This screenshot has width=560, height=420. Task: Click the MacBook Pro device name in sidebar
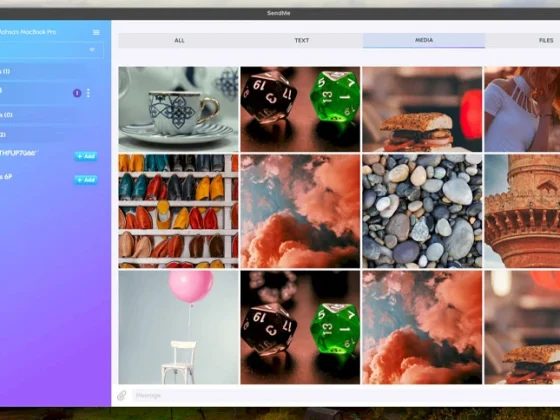(x=28, y=32)
